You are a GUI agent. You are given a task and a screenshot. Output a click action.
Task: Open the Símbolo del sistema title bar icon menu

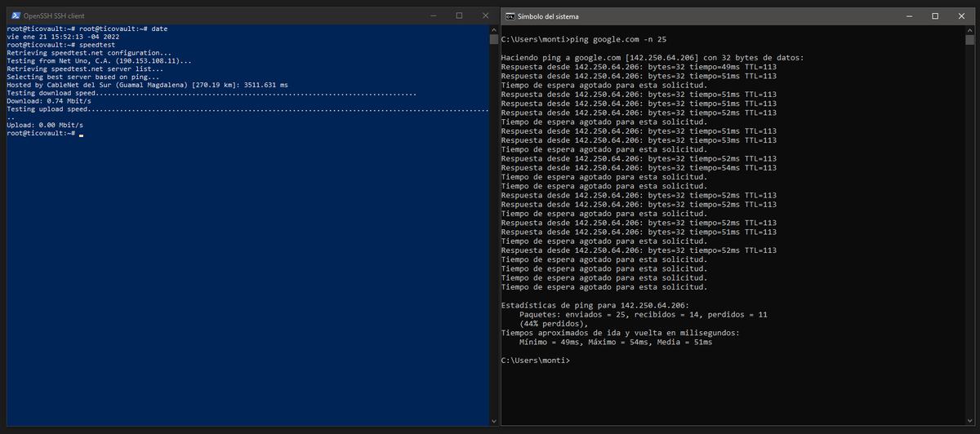point(510,15)
